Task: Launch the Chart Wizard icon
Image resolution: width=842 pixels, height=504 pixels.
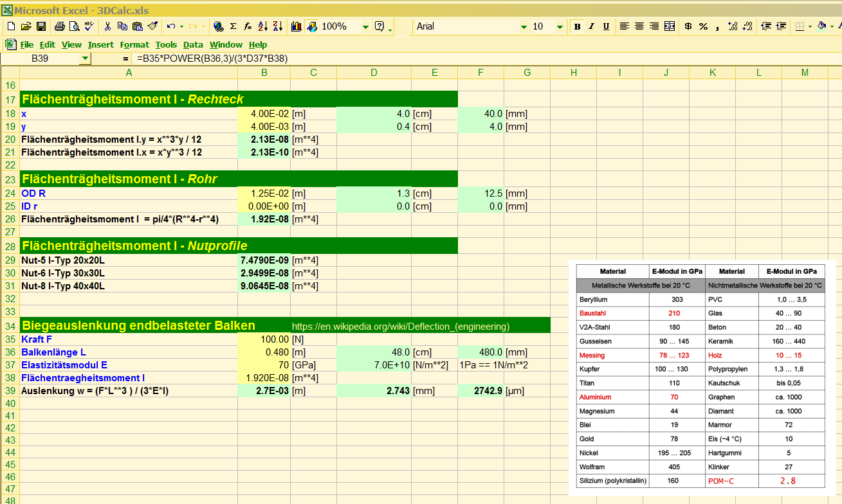Action: tap(297, 26)
